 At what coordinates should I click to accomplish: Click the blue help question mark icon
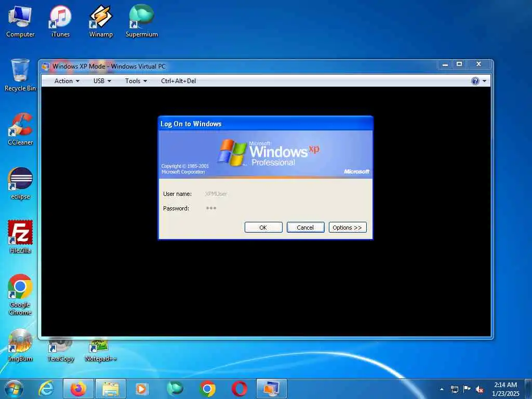(x=475, y=81)
